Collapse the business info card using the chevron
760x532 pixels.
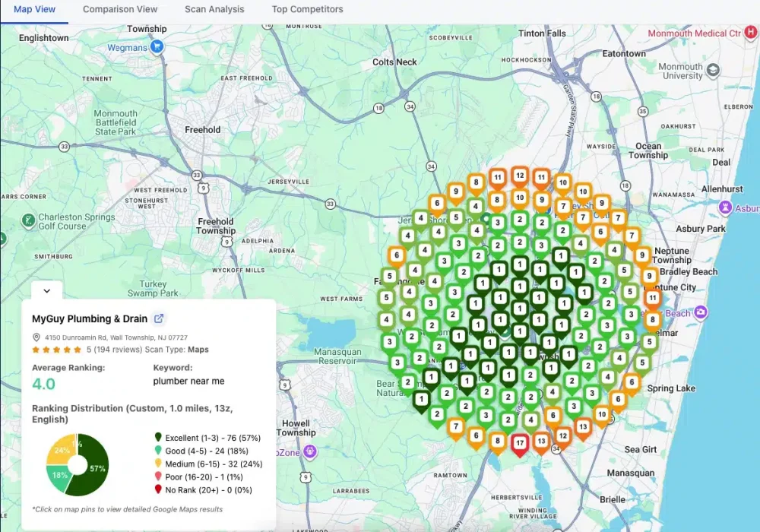45,290
